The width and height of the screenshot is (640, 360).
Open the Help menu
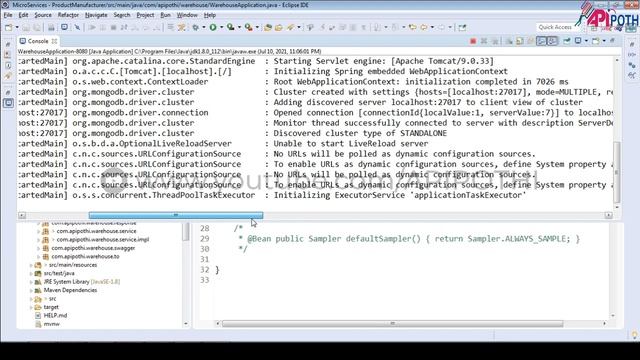[x=210, y=15]
